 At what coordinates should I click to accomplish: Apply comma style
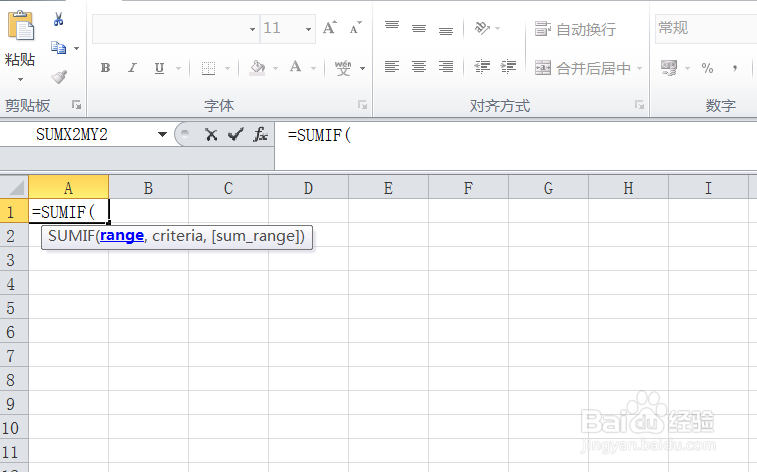coord(735,68)
